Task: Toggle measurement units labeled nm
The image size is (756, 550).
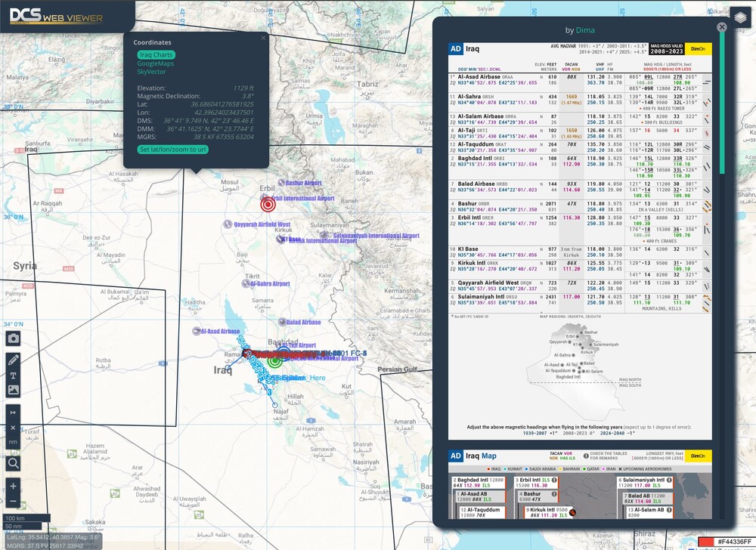Action: (13, 442)
